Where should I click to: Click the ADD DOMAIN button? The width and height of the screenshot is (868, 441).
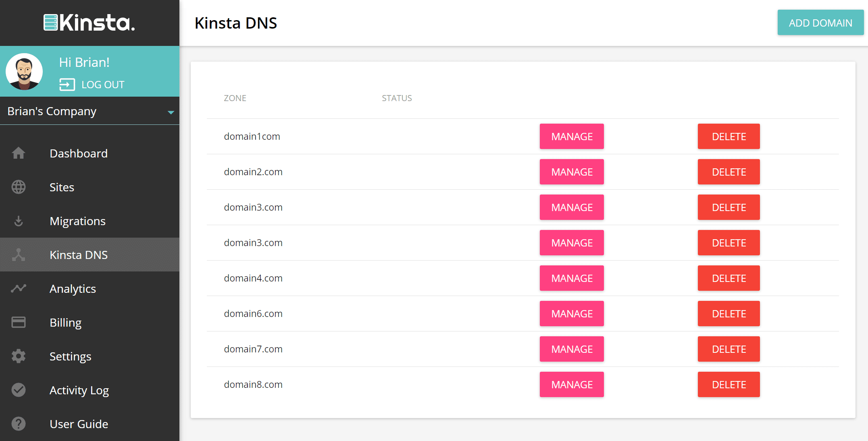pos(820,23)
